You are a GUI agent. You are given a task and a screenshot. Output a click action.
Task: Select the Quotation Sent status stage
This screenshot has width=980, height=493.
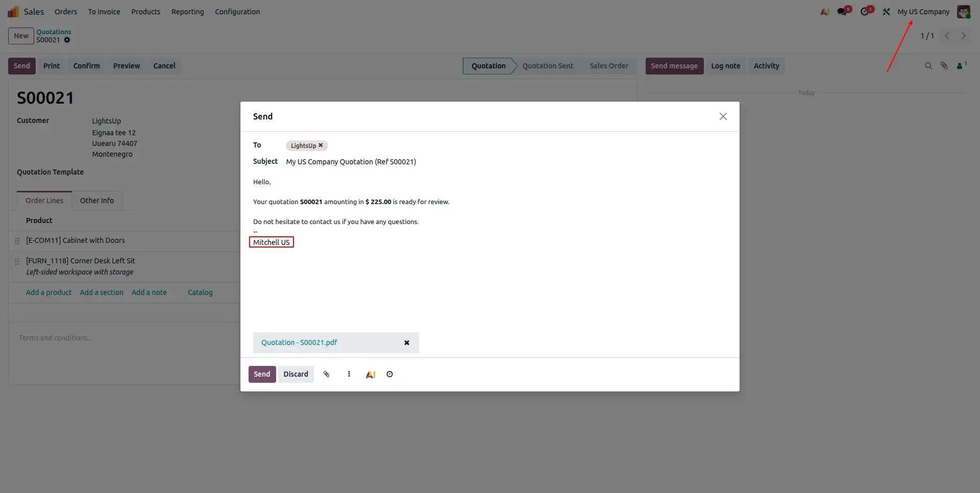pos(548,66)
